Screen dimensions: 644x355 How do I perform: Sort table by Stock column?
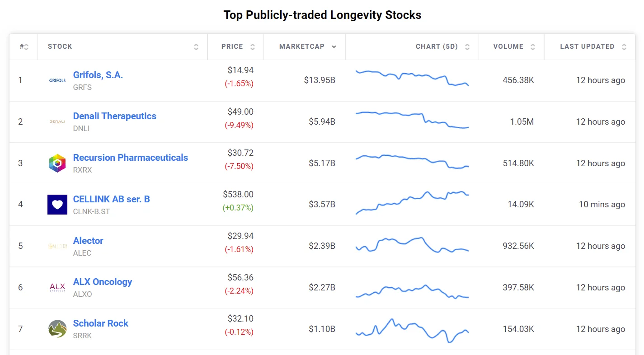click(x=196, y=47)
